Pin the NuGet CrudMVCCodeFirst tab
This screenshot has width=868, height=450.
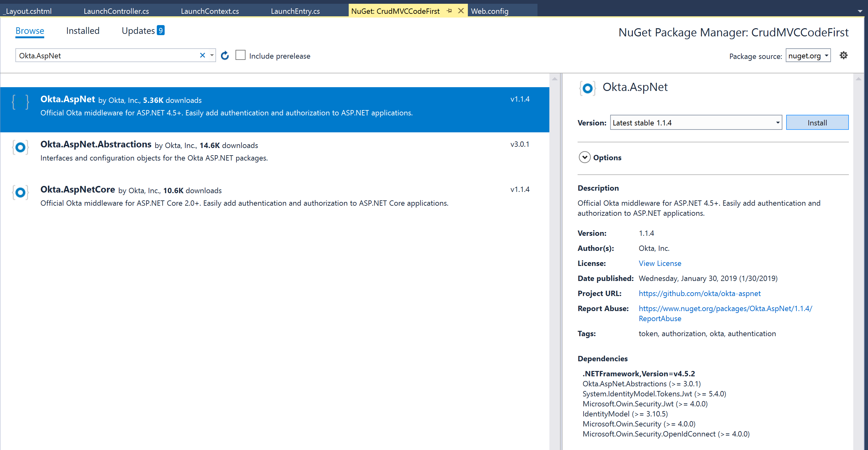coord(449,11)
